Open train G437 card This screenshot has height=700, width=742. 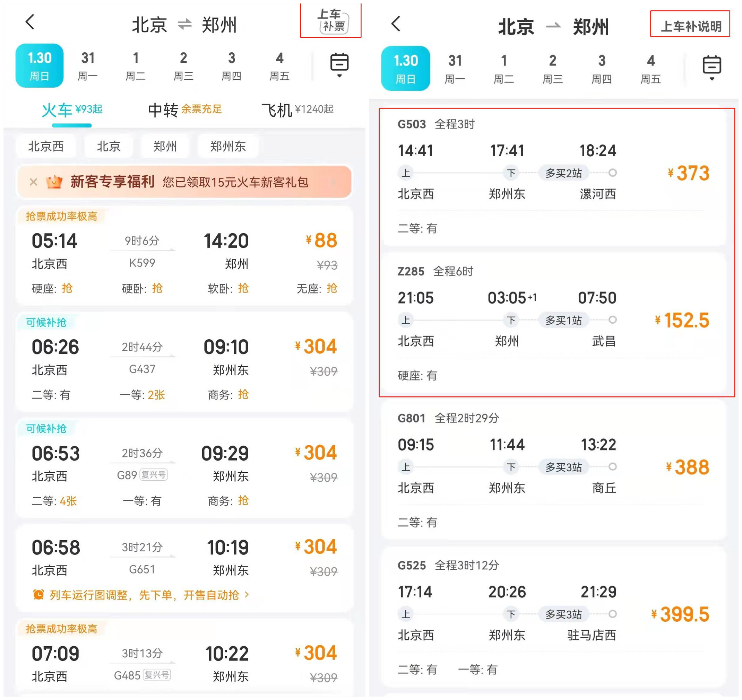coord(184,362)
